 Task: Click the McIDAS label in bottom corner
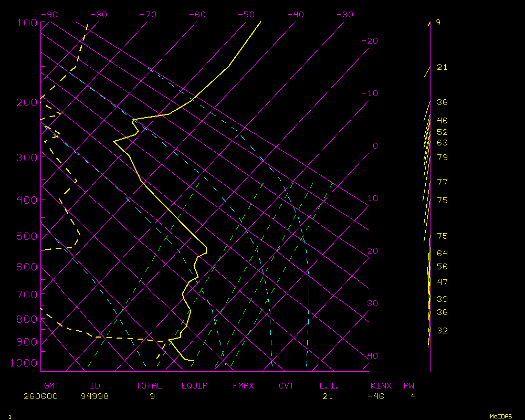501,416
